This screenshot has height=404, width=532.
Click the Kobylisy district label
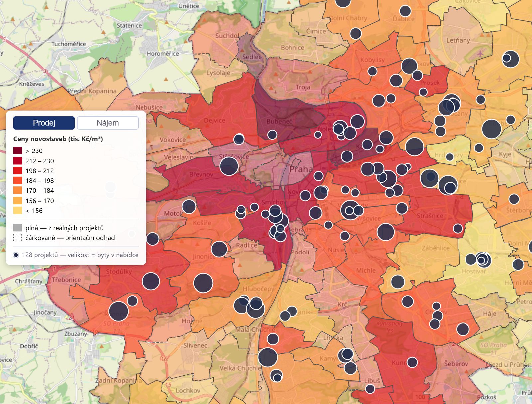[372, 60]
